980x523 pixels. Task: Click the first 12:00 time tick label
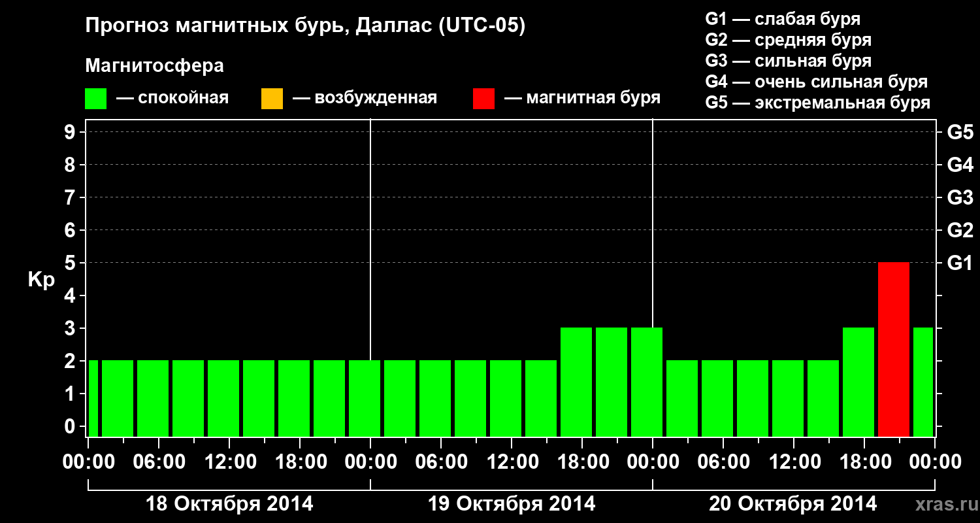tap(230, 462)
